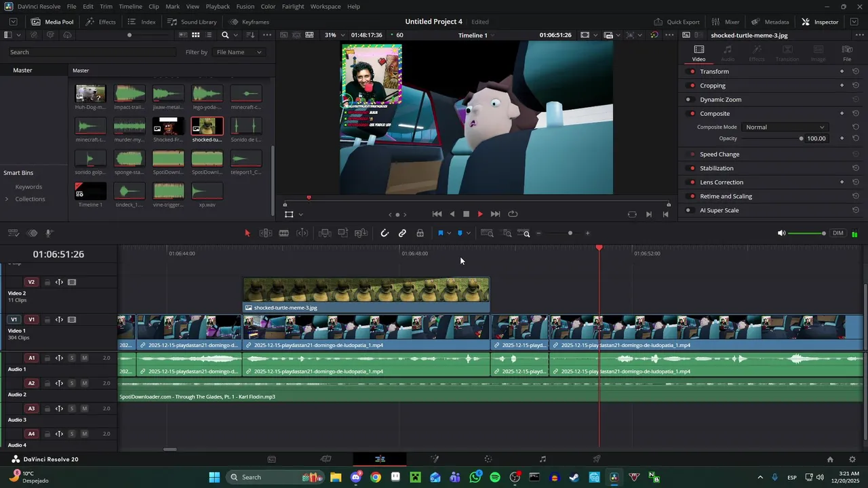
Task: Open the Fairlight menu
Action: [293, 6]
